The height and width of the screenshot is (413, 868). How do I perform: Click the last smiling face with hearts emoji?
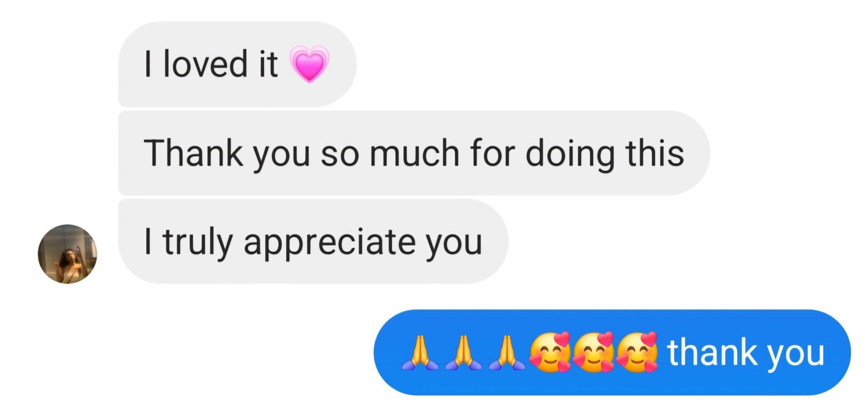(637, 352)
